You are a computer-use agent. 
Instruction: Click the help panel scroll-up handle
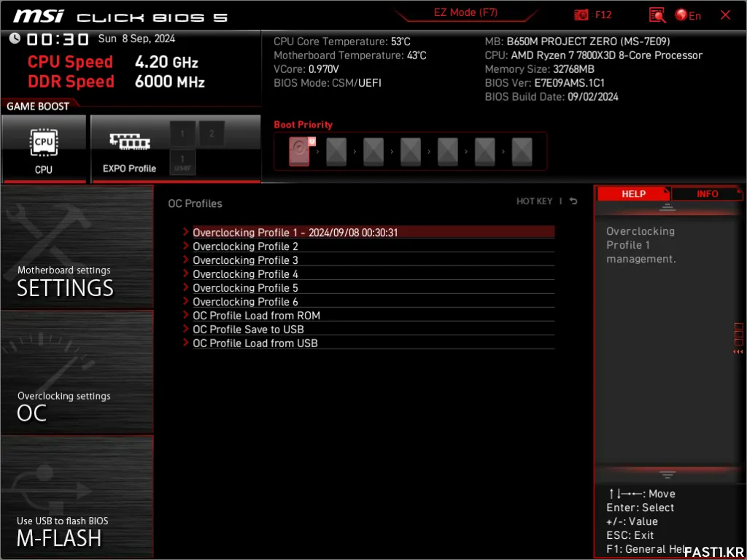click(x=667, y=207)
